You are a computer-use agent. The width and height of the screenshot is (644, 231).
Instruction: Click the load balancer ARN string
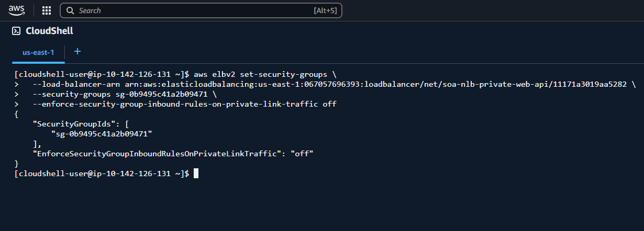pos(375,84)
